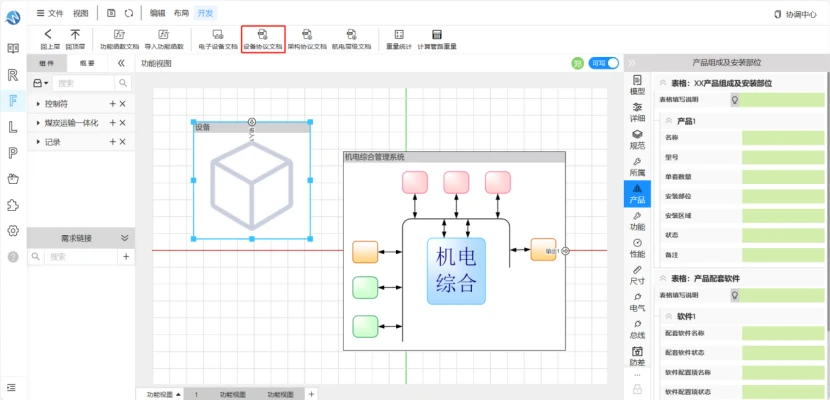Add a new 需求链接 with plus button
The width and height of the screenshot is (830, 400).
point(126,257)
